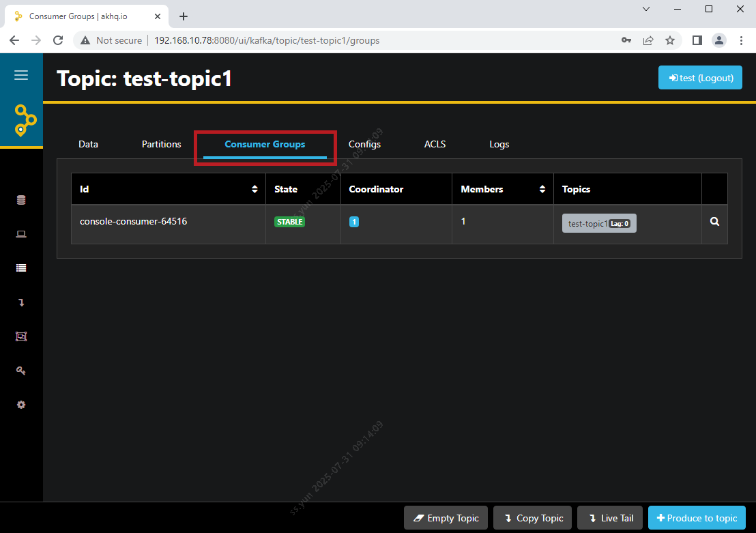
Task: Click the test-topic1 Lag: 0 badge
Action: pos(599,223)
